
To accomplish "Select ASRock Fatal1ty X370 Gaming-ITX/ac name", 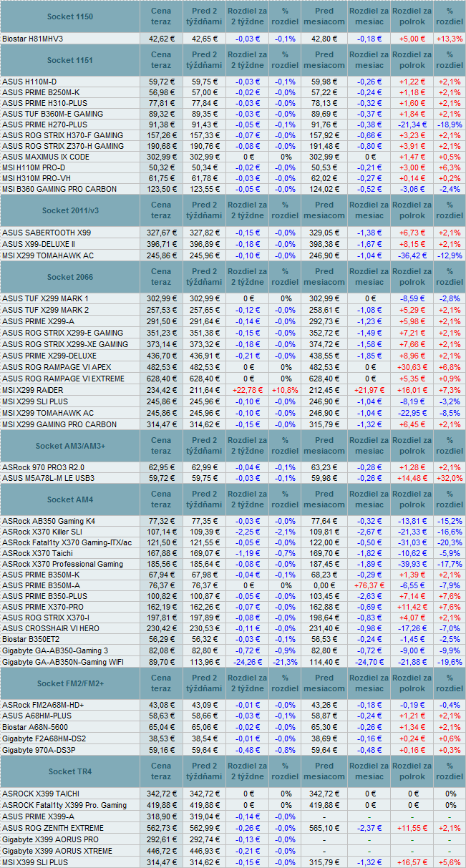I will pyautogui.click(x=67, y=543).
